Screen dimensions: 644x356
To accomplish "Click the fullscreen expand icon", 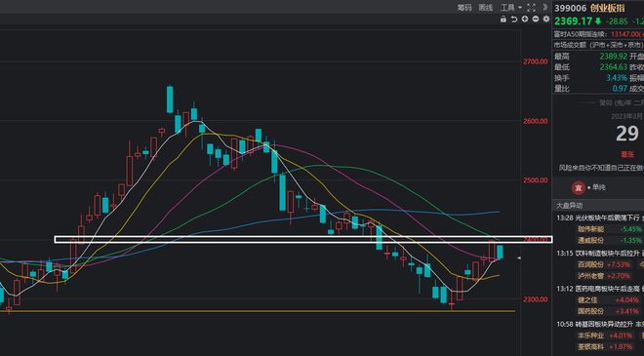I will (531, 8).
